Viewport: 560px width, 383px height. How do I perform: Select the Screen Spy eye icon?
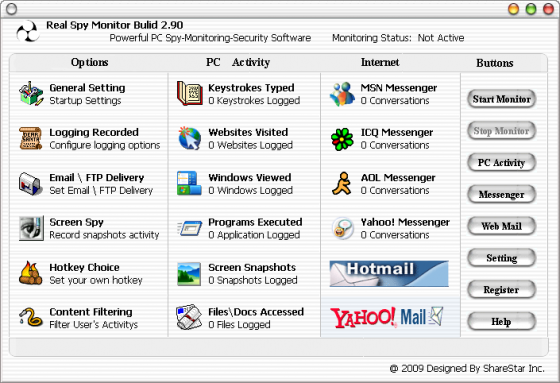click(x=31, y=228)
